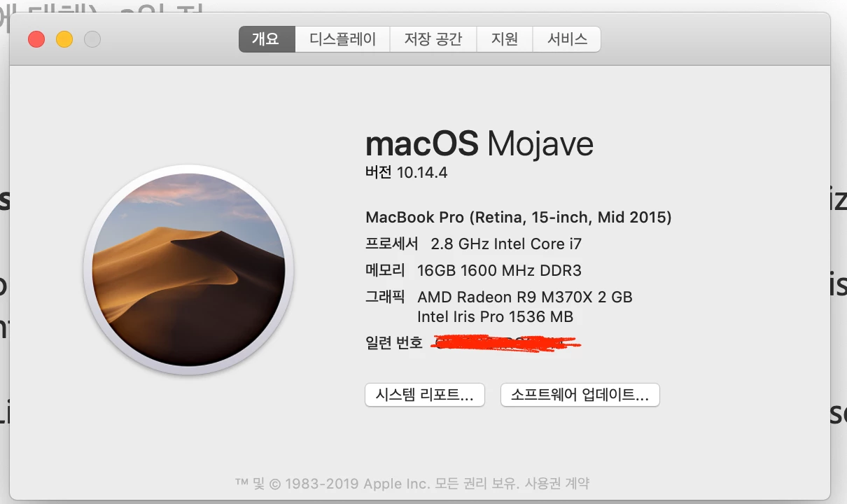Click the 그래픽 label
Screen dimensions: 847x504
(x=385, y=296)
